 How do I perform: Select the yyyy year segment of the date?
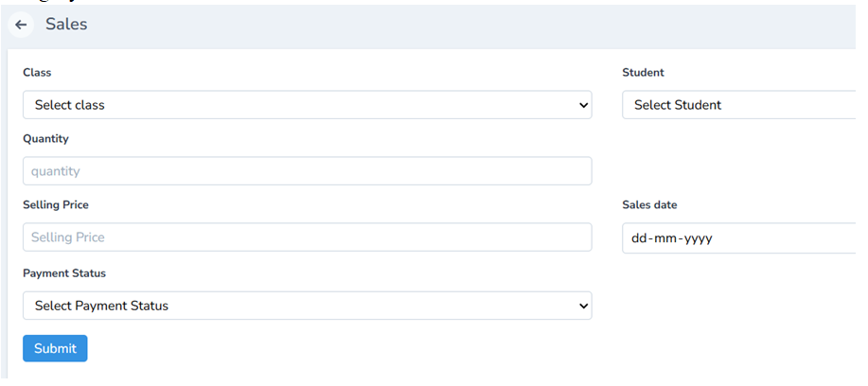point(697,238)
